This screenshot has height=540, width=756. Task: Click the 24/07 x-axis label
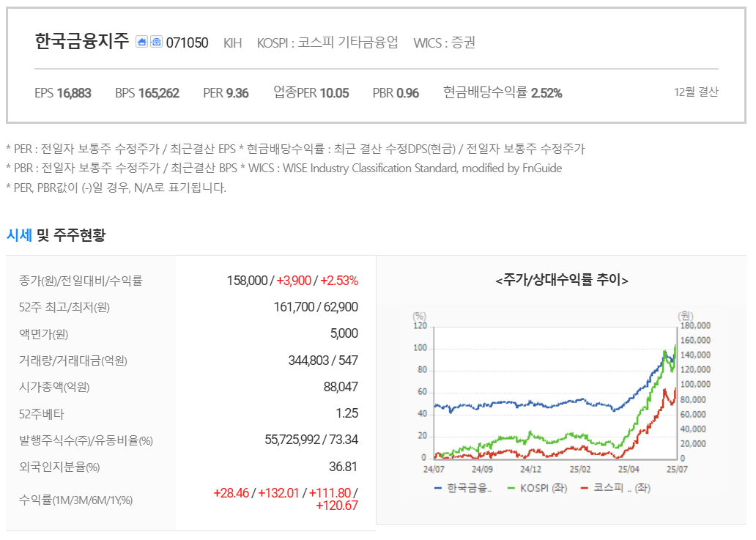pyautogui.click(x=434, y=469)
